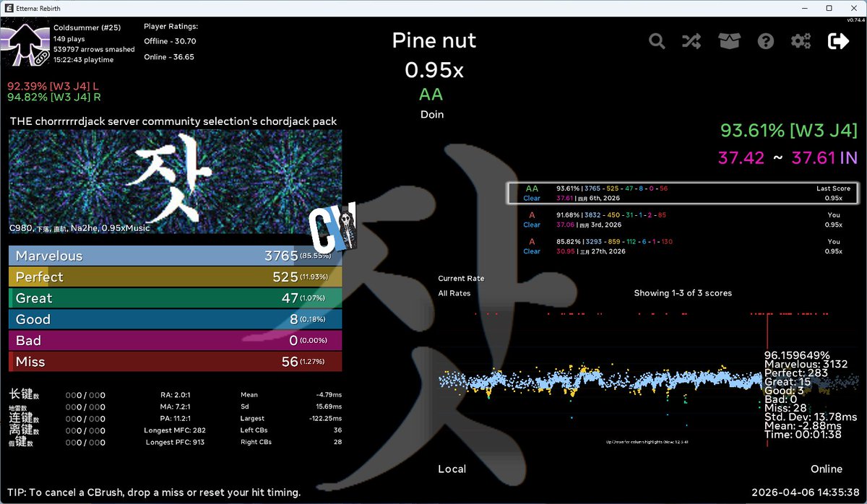Click the player avatar arrow image
Image resolution: width=867 pixels, height=504 pixels.
point(26,44)
